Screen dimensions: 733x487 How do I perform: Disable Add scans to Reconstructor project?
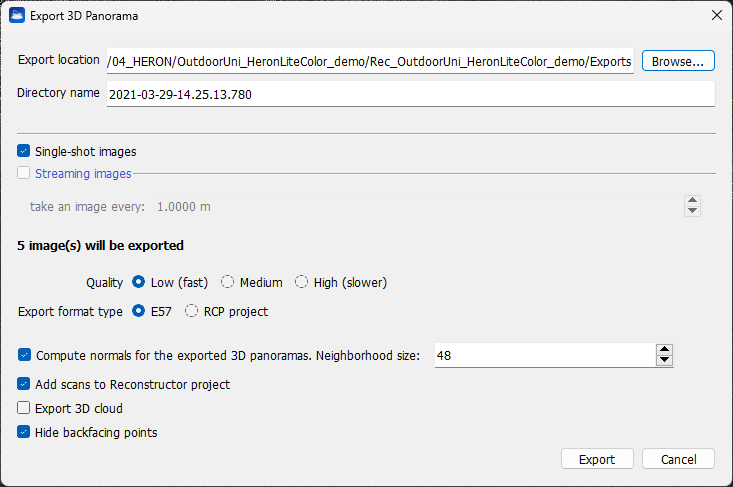click(x=24, y=384)
